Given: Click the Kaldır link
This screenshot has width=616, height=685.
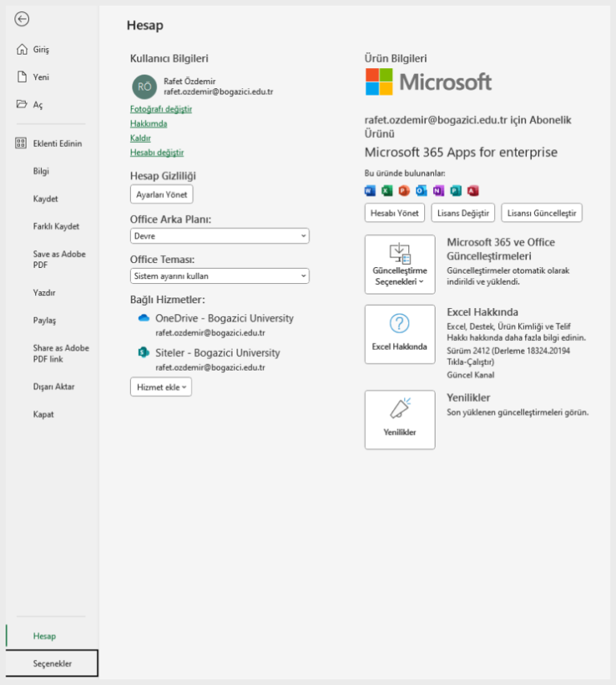Looking at the screenshot, I should pos(140,138).
